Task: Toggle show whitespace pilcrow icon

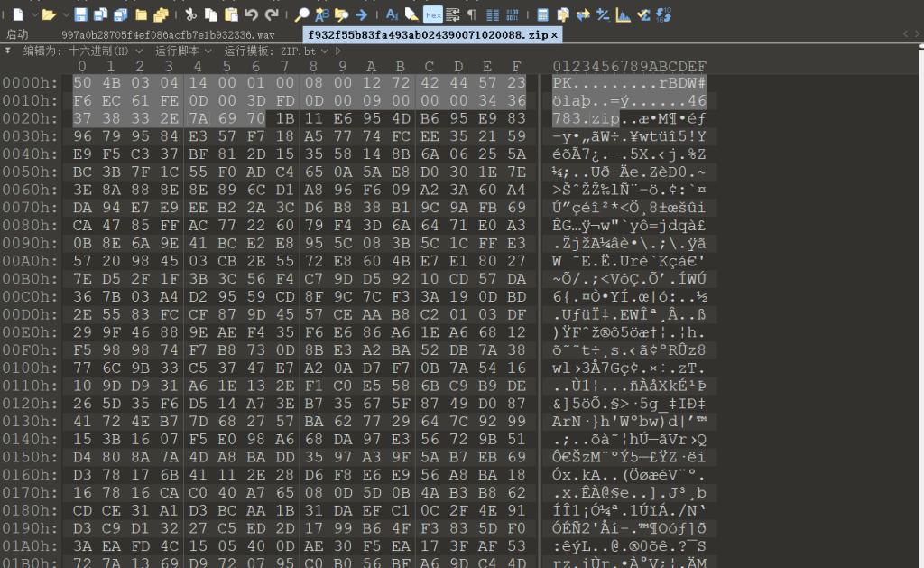Action: tap(473, 14)
